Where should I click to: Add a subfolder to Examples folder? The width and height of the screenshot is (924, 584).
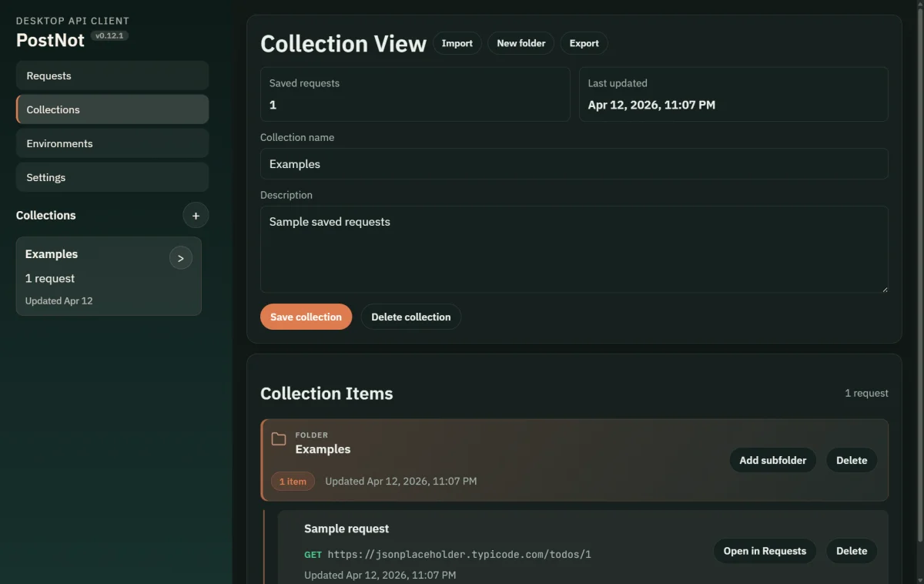click(772, 460)
